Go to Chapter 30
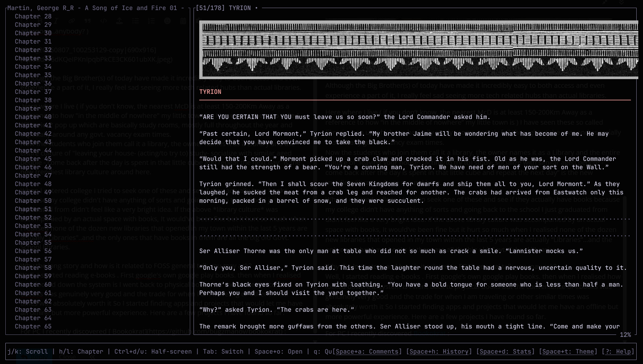Image resolution: width=643 pixels, height=364 pixels. (x=33, y=33)
